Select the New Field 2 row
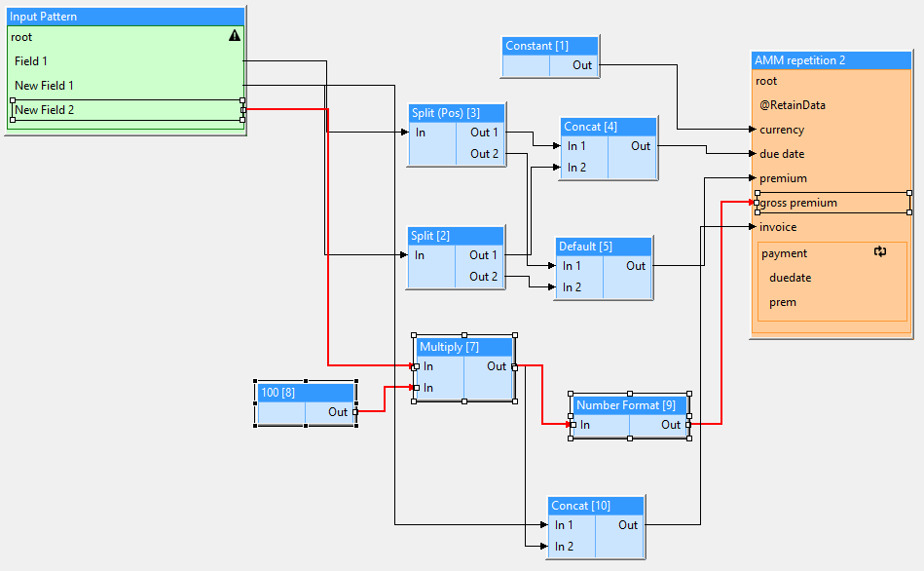Image resolution: width=924 pixels, height=571 pixels. [x=45, y=110]
